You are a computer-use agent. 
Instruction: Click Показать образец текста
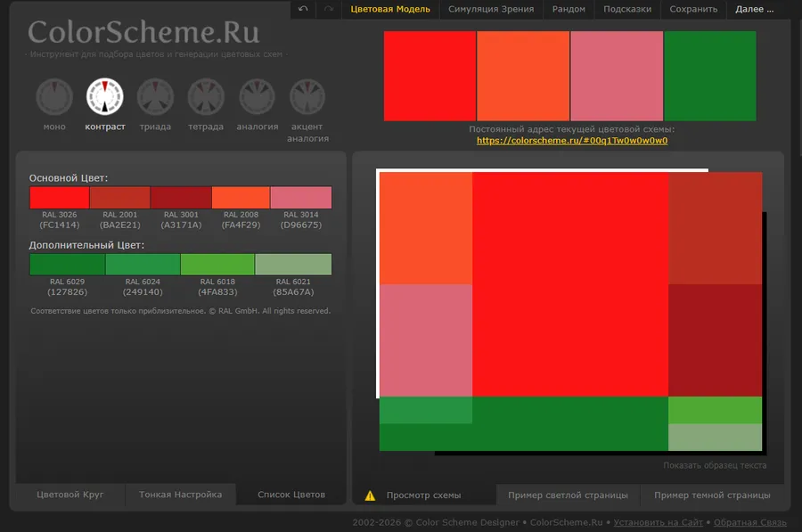(x=715, y=465)
